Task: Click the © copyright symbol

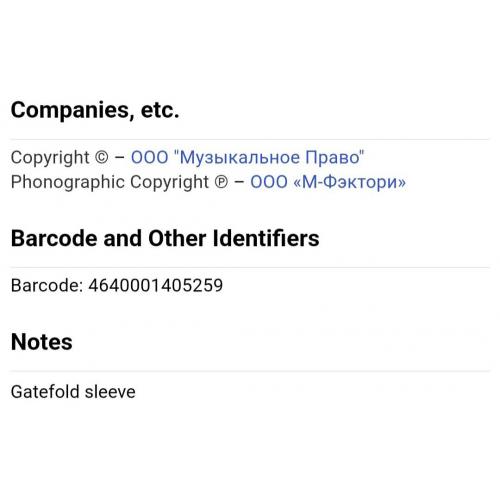Action: pyautogui.click(x=102, y=158)
